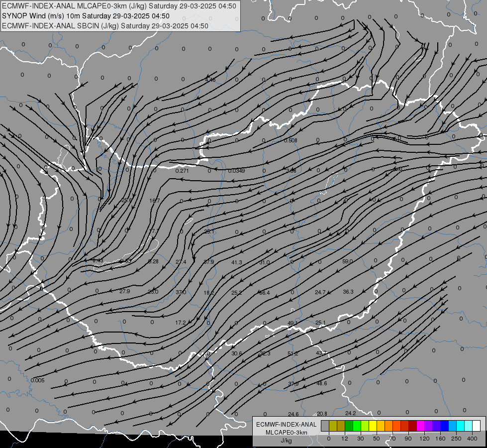Select the white swatch in the legend
Screen dimensions: 487x448
[477, 426]
